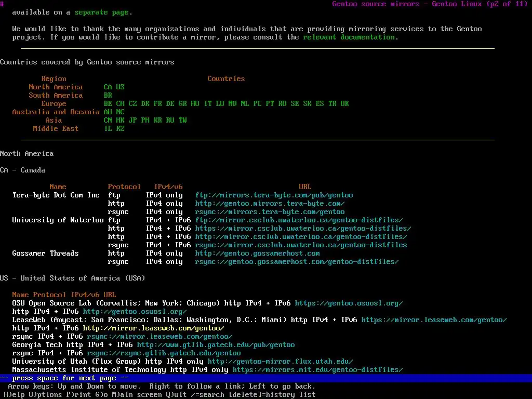The image size is (532, 399).
Task: Select the SE country link
Action: click(x=295, y=104)
